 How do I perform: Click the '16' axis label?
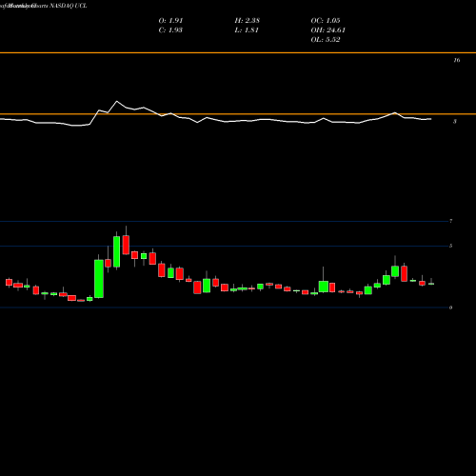click(x=457, y=60)
